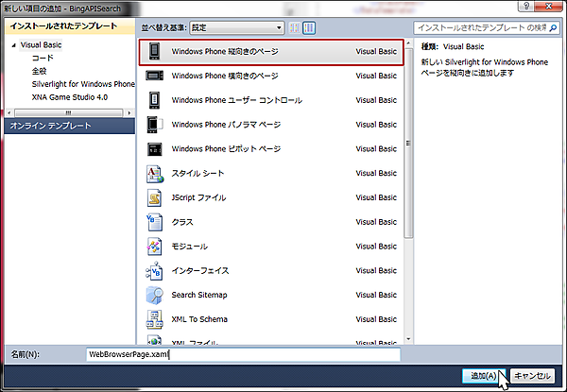Focus the file name input field
Screen dimensions: 567x392
click(x=244, y=354)
